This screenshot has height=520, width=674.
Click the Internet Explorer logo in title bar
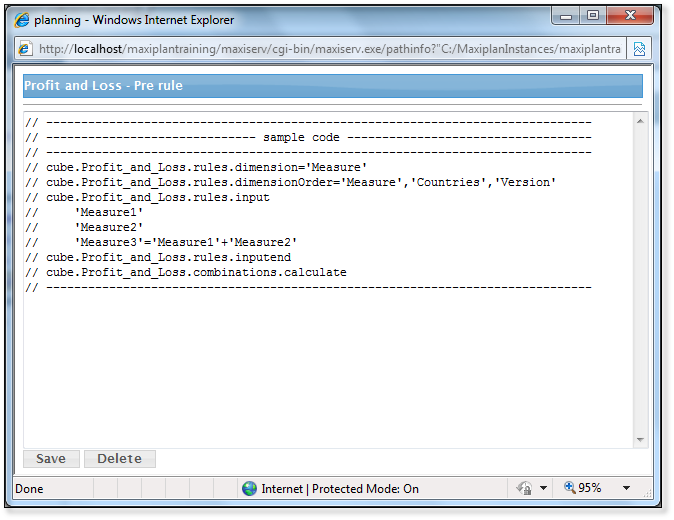[x=21, y=19]
